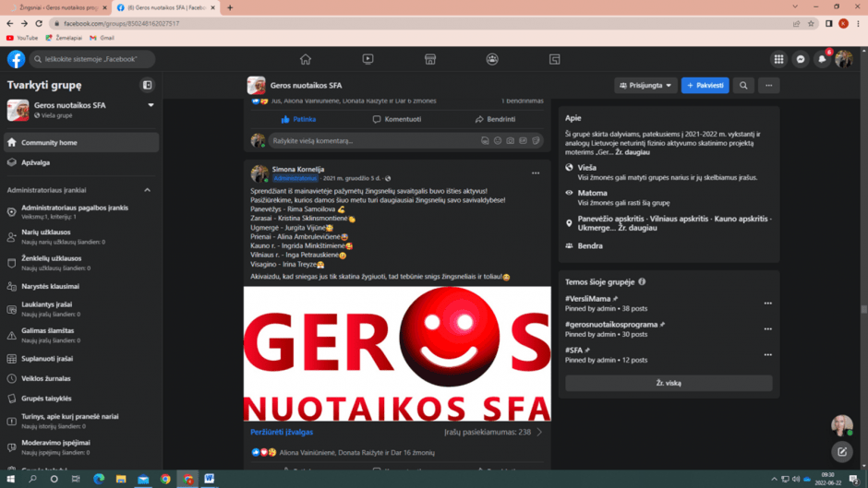Bookmark this page with the star icon

811,24
